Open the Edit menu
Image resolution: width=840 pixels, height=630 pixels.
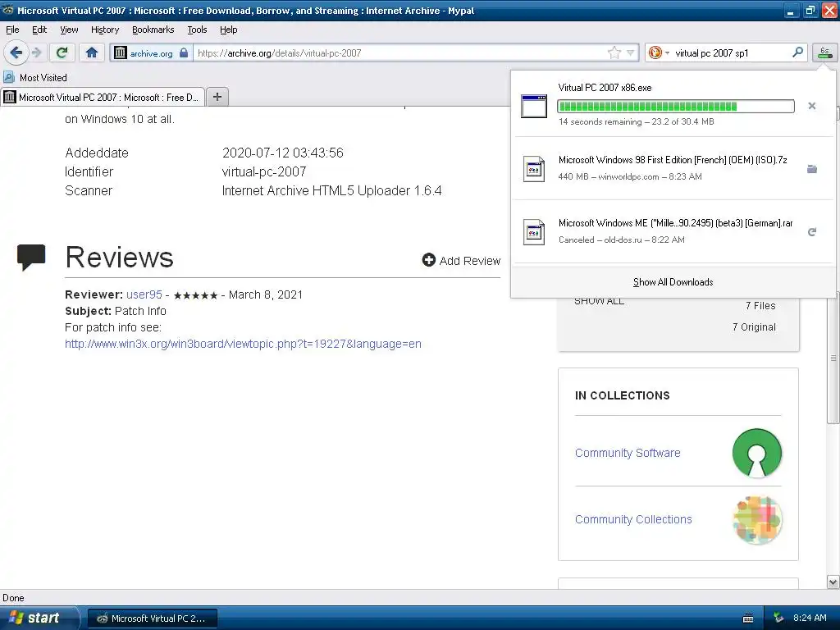point(39,30)
